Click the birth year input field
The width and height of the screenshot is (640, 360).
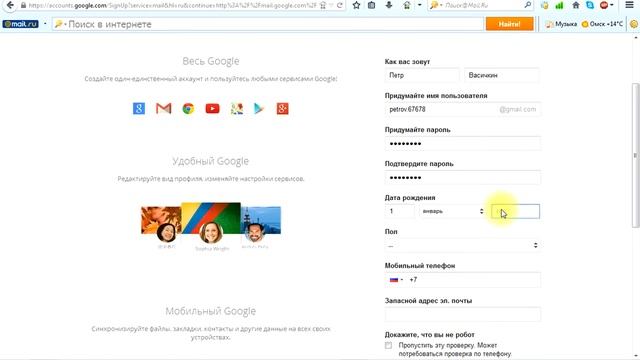pyautogui.click(x=516, y=211)
